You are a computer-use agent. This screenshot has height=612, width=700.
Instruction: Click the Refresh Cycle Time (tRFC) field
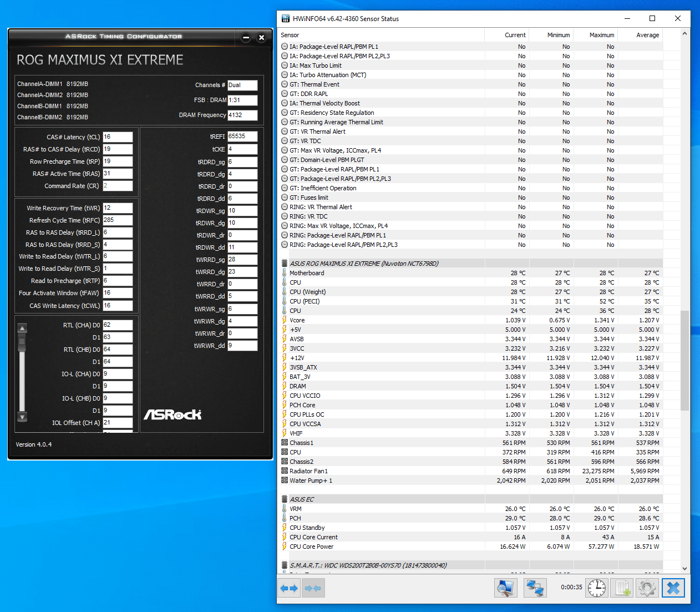click(118, 220)
